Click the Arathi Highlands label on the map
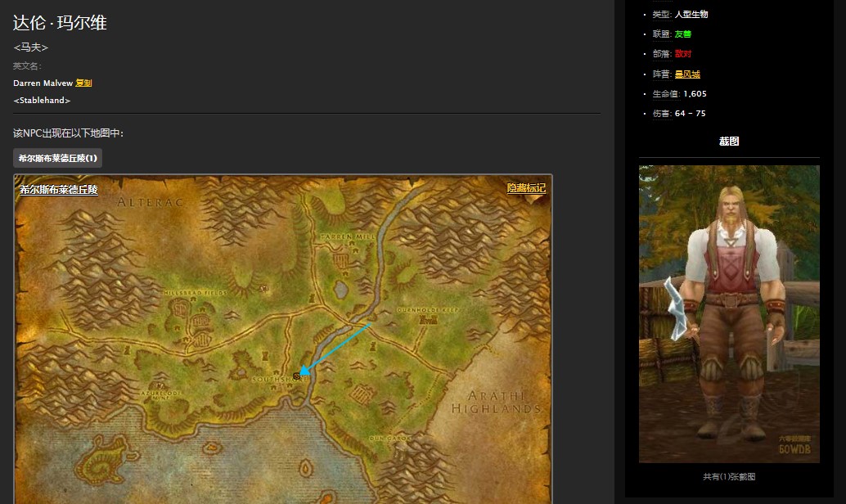The width and height of the screenshot is (846, 504). (496, 402)
